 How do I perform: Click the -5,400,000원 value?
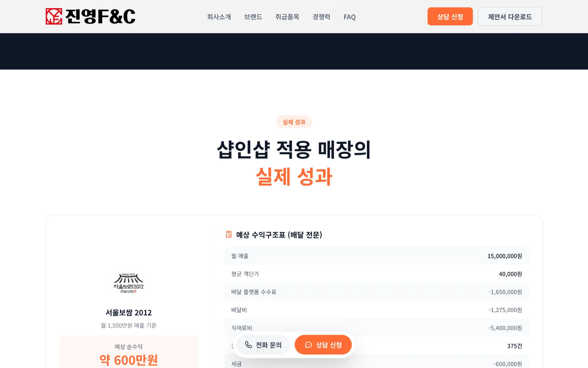505,328
